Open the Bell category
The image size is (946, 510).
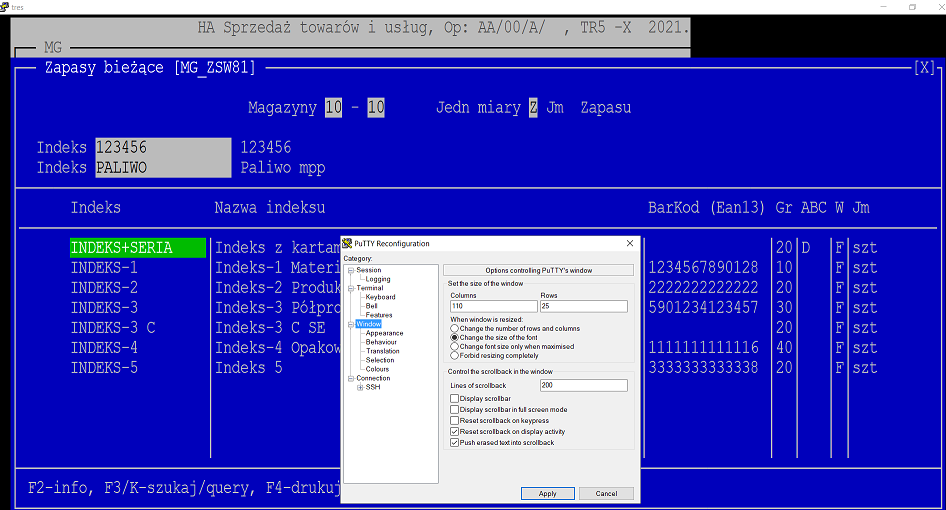pyautogui.click(x=371, y=306)
